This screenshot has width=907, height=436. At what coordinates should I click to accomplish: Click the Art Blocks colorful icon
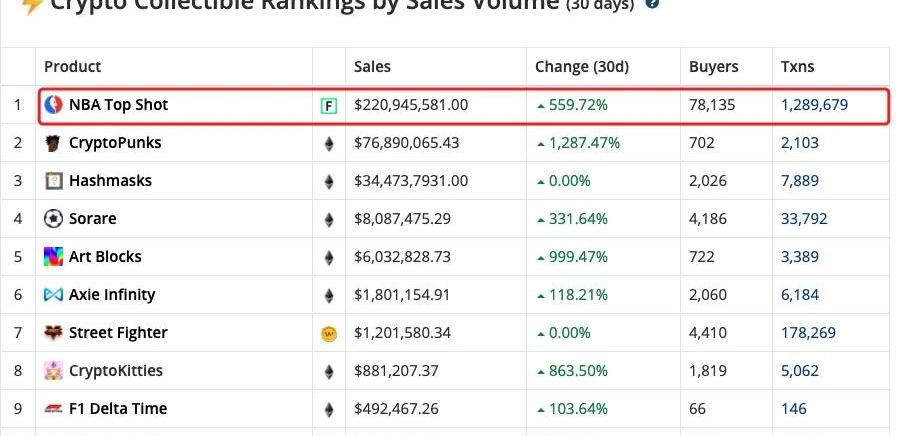click(53, 257)
